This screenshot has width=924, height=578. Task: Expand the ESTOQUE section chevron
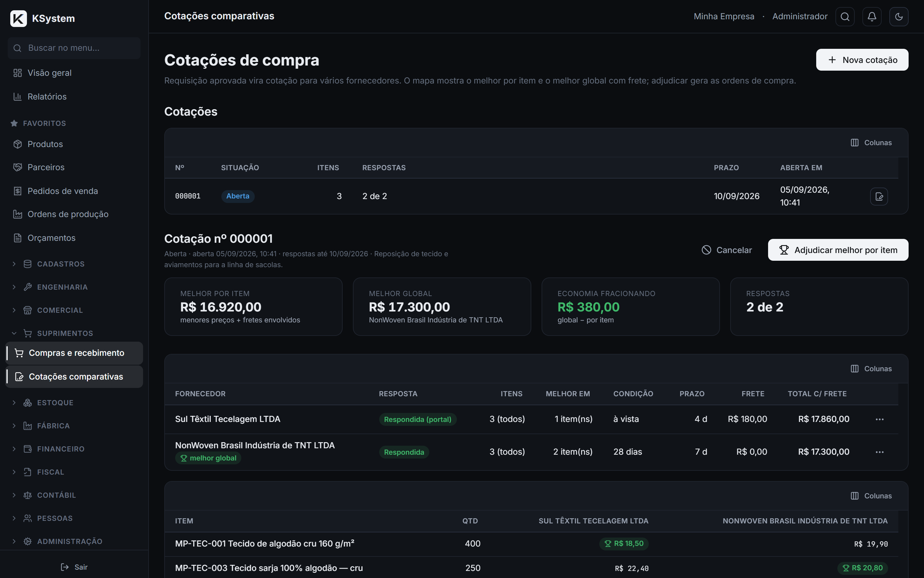point(14,403)
